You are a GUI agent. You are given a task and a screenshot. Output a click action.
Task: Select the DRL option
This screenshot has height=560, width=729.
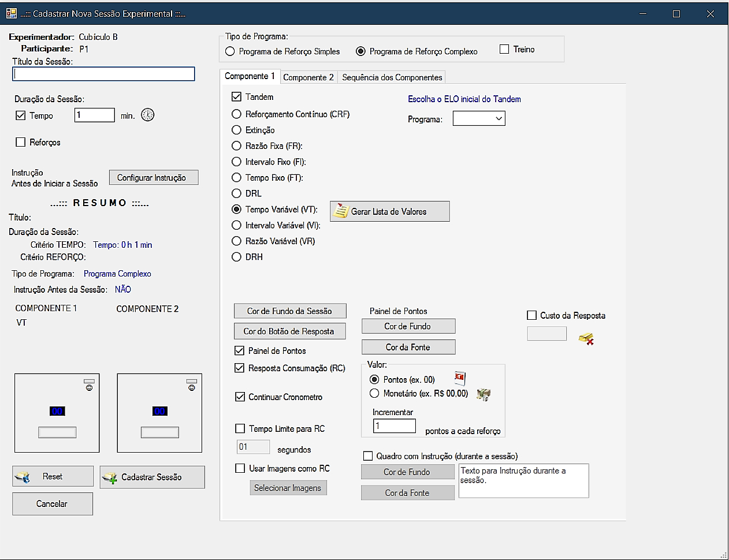[236, 193]
